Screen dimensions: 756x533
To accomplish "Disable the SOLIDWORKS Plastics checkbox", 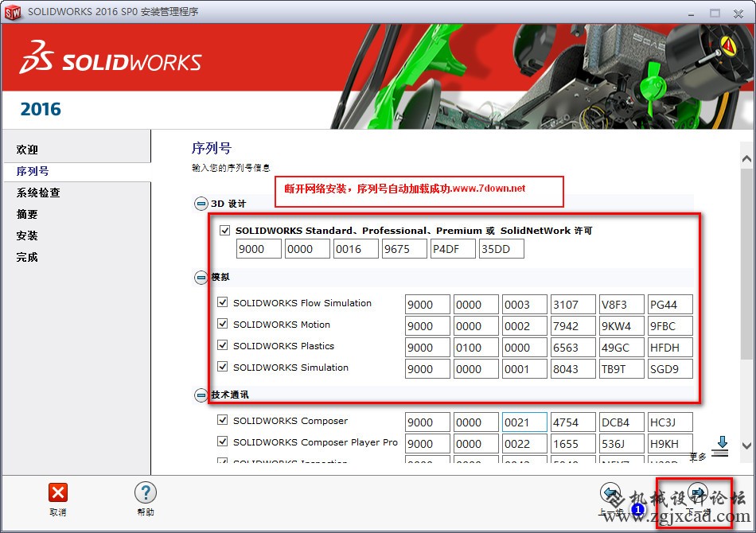I will pyautogui.click(x=222, y=345).
